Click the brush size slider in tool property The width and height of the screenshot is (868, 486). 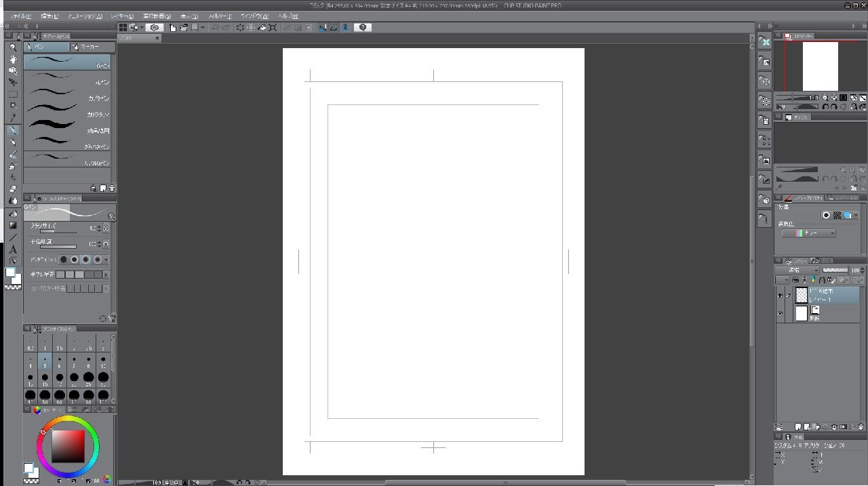(x=57, y=232)
